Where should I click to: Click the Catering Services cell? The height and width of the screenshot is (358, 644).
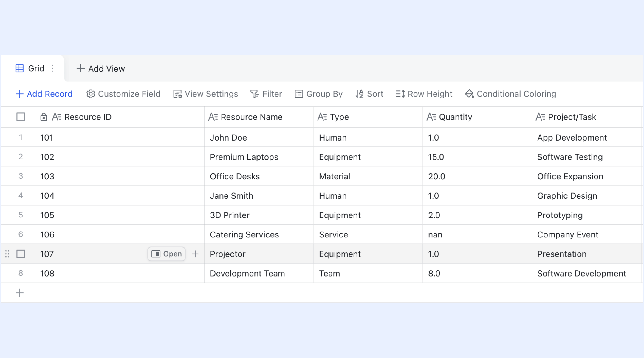259,234
